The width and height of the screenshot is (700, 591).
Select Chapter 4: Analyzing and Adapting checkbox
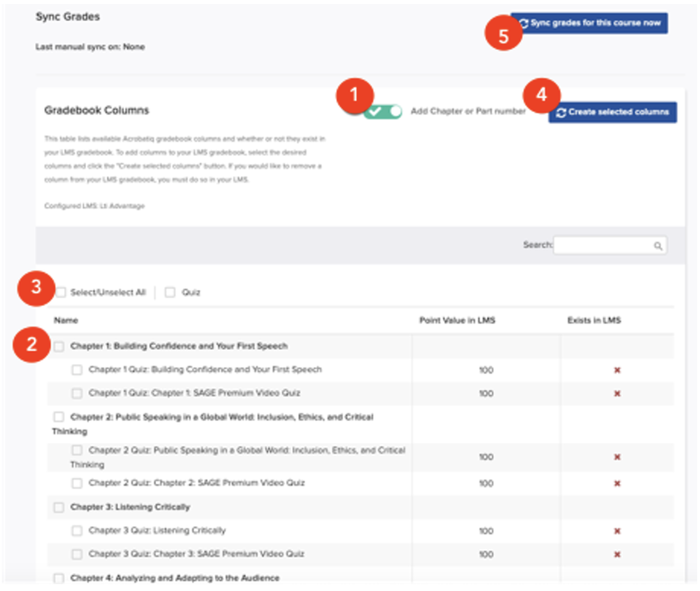pyautogui.click(x=59, y=578)
